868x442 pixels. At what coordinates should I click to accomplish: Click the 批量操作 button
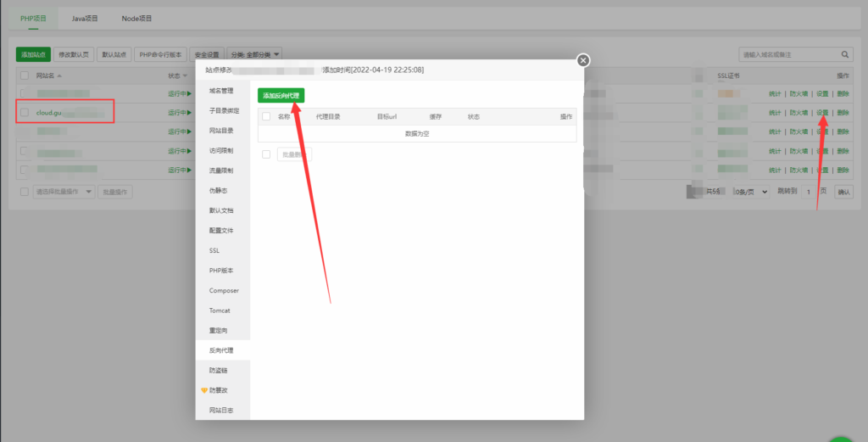pyautogui.click(x=115, y=192)
